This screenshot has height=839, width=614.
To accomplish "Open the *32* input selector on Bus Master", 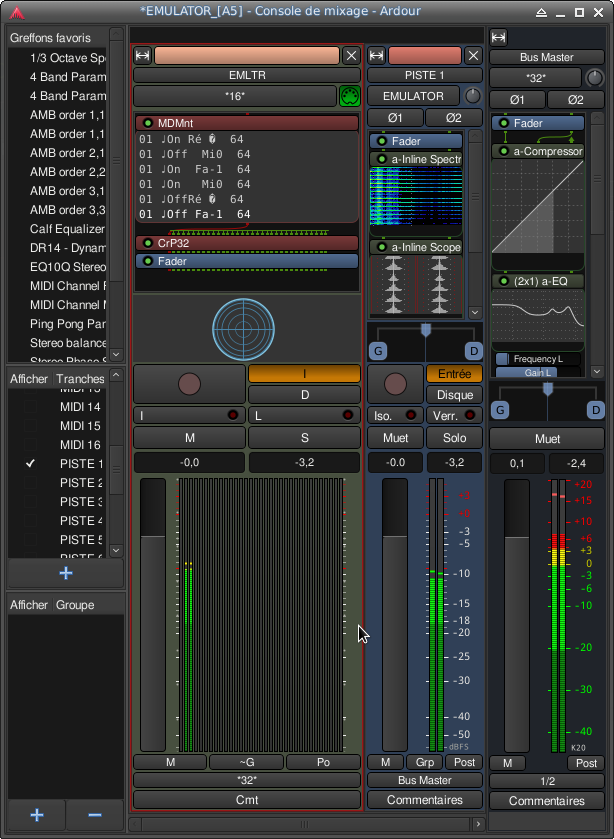I will tap(535, 78).
